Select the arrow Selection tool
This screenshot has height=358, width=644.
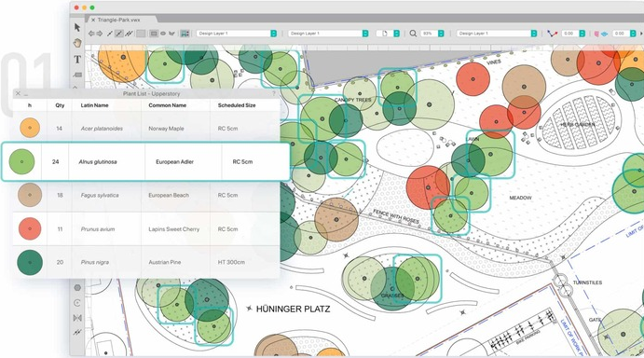77,27
